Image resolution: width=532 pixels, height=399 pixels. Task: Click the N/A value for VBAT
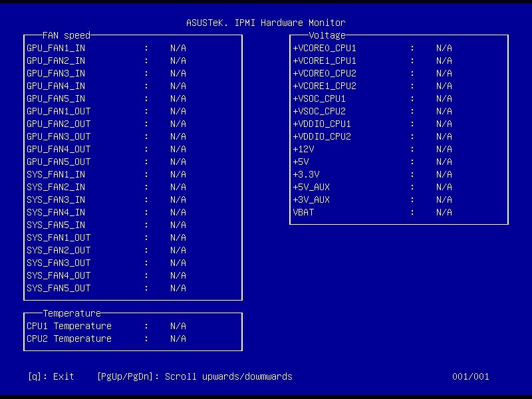click(444, 212)
